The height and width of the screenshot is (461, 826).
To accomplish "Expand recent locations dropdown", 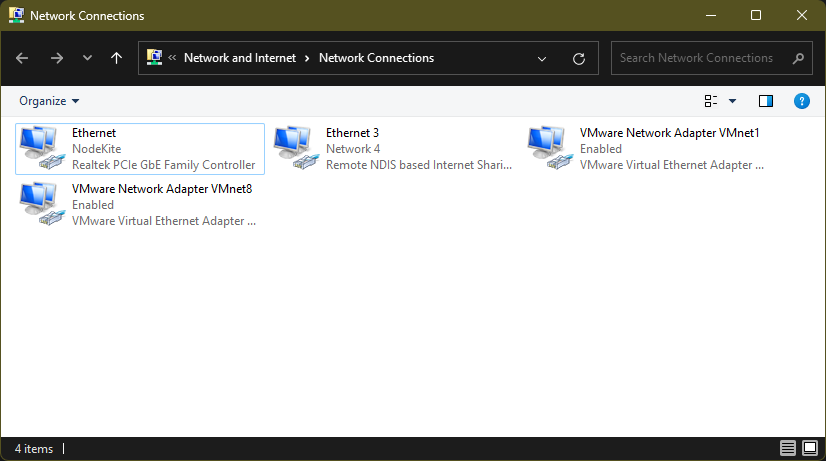I will pyautogui.click(x=87, y=58).
